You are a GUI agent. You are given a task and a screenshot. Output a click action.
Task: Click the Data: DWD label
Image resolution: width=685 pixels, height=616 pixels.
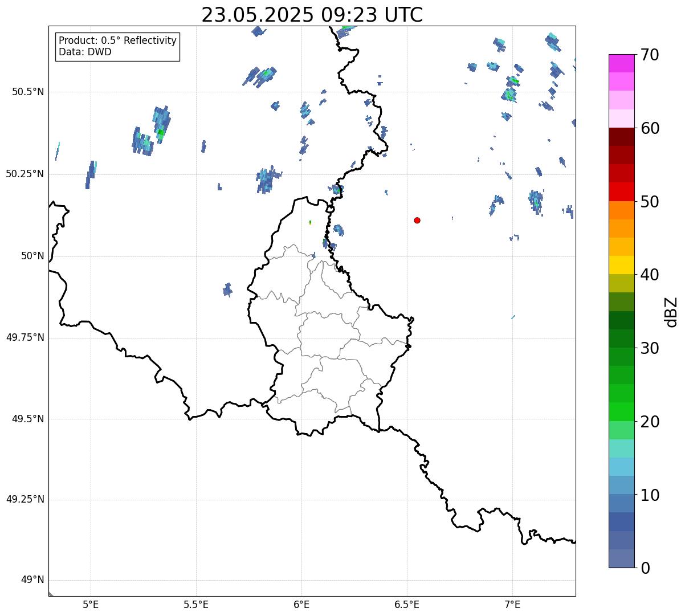coord(85,52)
